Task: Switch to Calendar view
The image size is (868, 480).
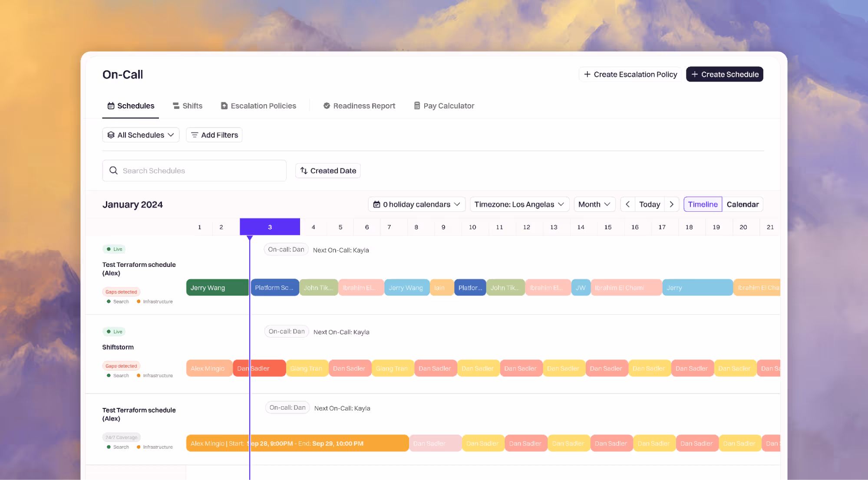Action: click(742, 204)
